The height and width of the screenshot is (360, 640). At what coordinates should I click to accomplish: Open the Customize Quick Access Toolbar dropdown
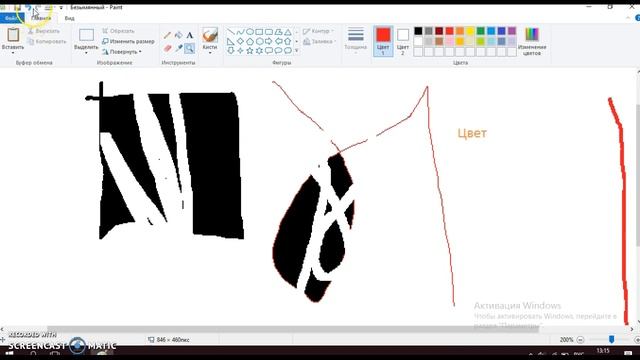61,7
